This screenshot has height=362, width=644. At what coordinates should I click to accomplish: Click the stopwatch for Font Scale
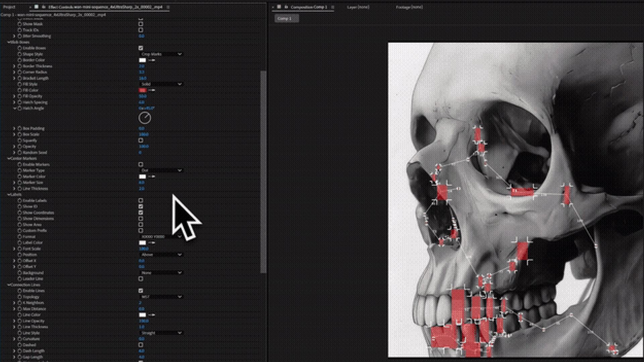point(19,249)
